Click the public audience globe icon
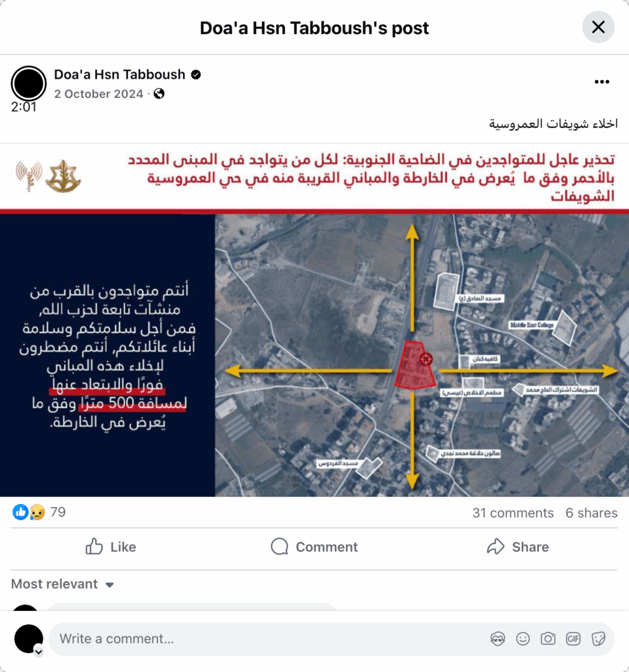 [159, 93]
